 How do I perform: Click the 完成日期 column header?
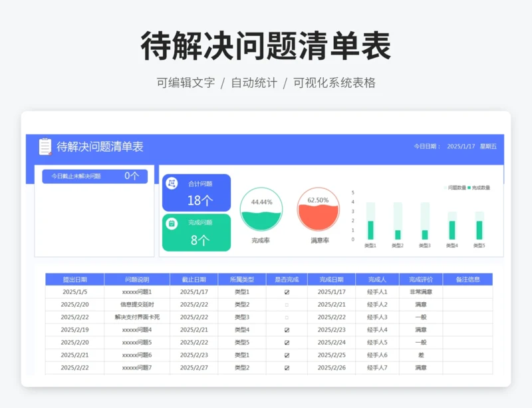(331, 280)
